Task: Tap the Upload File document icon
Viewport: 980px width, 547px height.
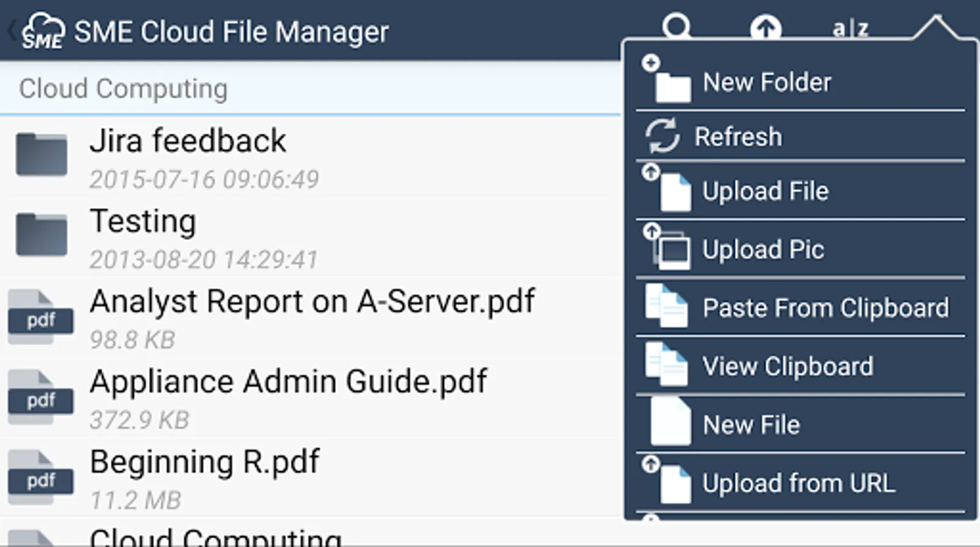Action: tap(674, 192)
